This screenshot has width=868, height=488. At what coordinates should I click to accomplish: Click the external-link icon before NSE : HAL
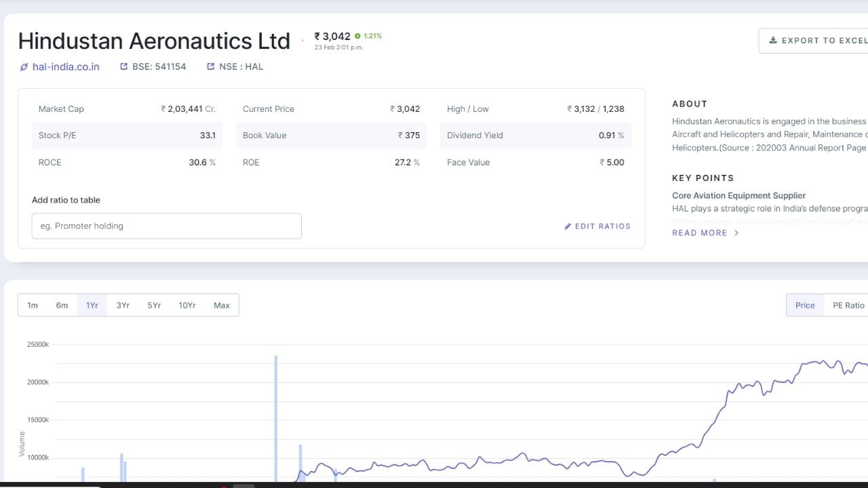click(210, 66)
